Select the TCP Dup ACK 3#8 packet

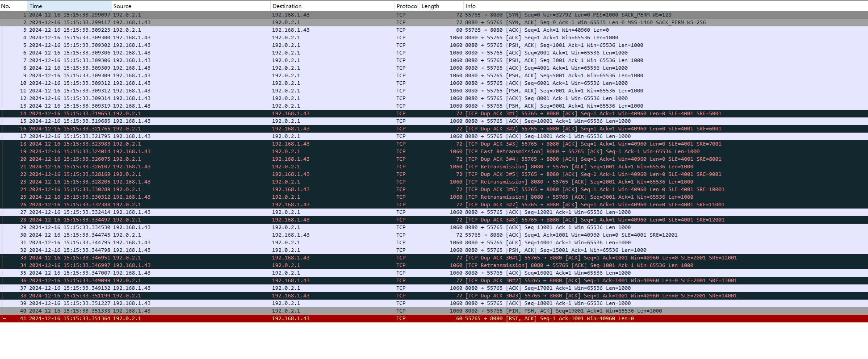click(434, 220)
